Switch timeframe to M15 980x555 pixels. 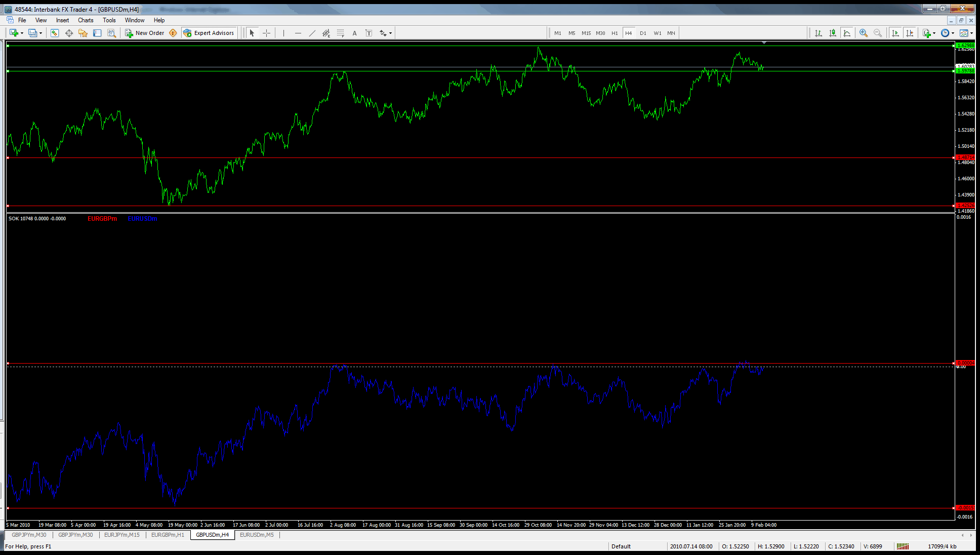coord(586,33)
